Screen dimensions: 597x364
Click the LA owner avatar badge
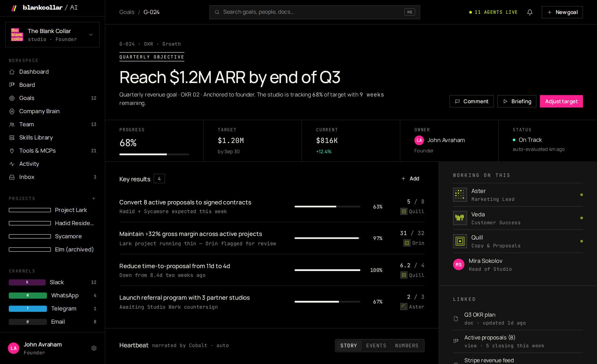(419, 140)
